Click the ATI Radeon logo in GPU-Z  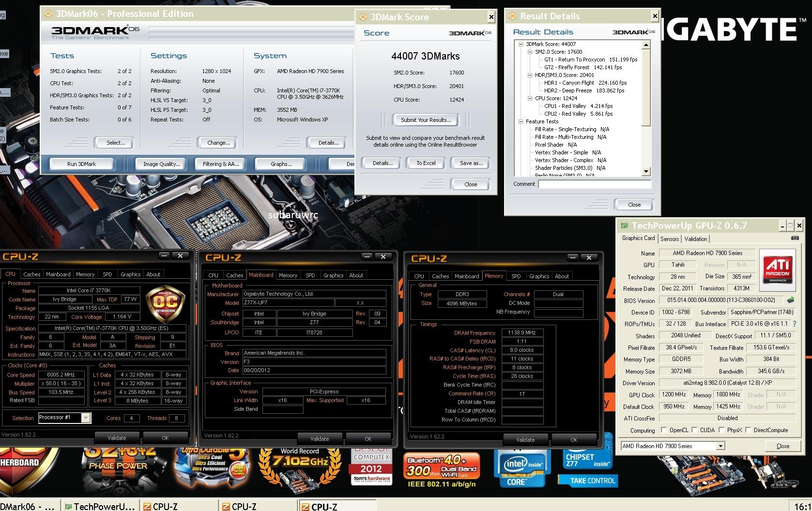(777, 270)
